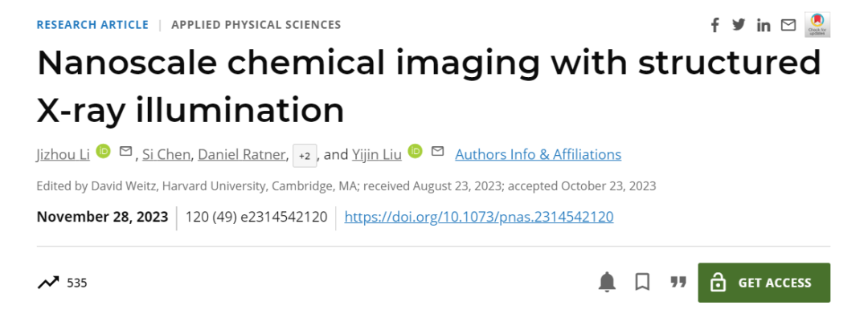This screenshot has height=318, width=868.
Task: Open the cite article quotation icon
Action: point(678,282)
